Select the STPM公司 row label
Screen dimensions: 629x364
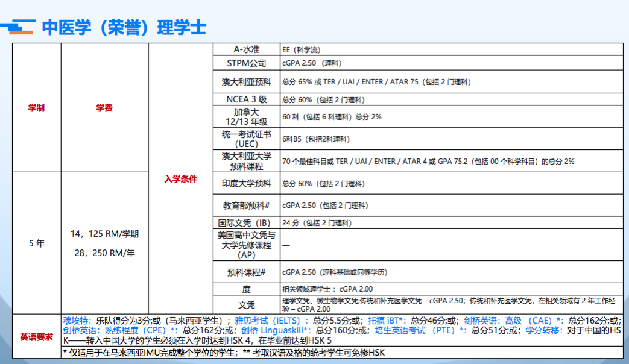246,63
